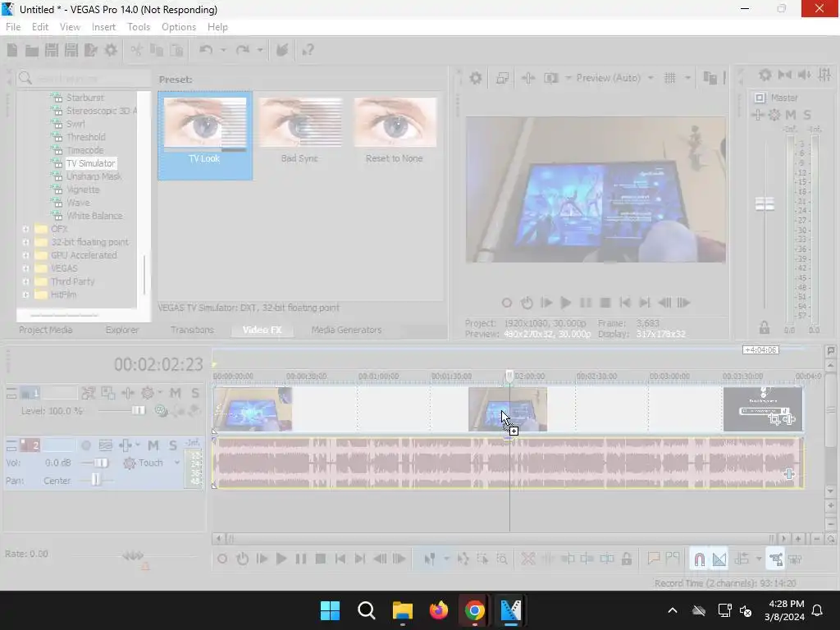840x630 pixels.
Task: Select the TV Simulator effect
Action: [90, 163]
